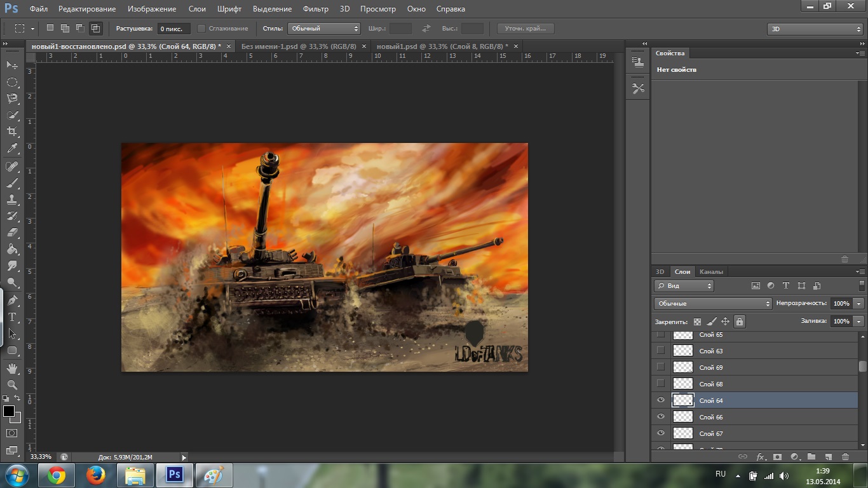The width and height of the screenshot is (868, 488).
Task: Hide layer Слой 64
Action: 661,400
